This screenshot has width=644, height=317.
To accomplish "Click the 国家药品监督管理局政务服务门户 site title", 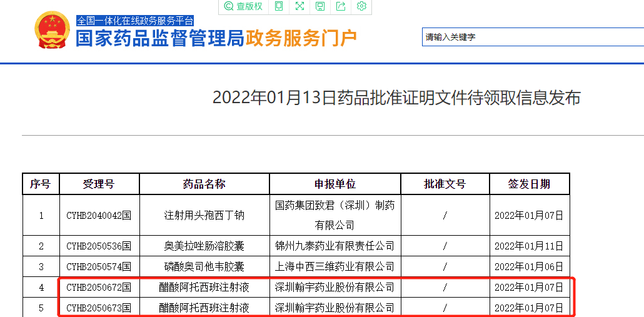I will pyautogui.click(x=216, y=39).
